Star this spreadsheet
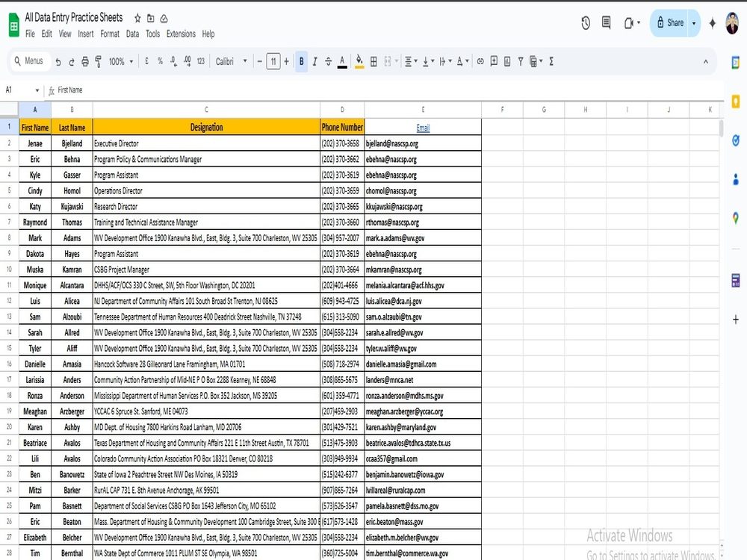This screenshot has height=560, width=747. click(x=137, y=18)
